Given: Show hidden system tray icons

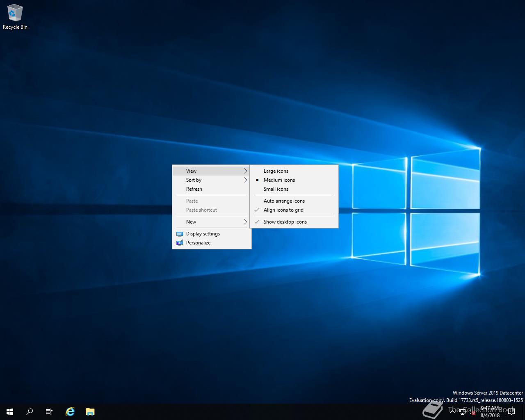Looking at the screenshot, I should coord(452,412).
